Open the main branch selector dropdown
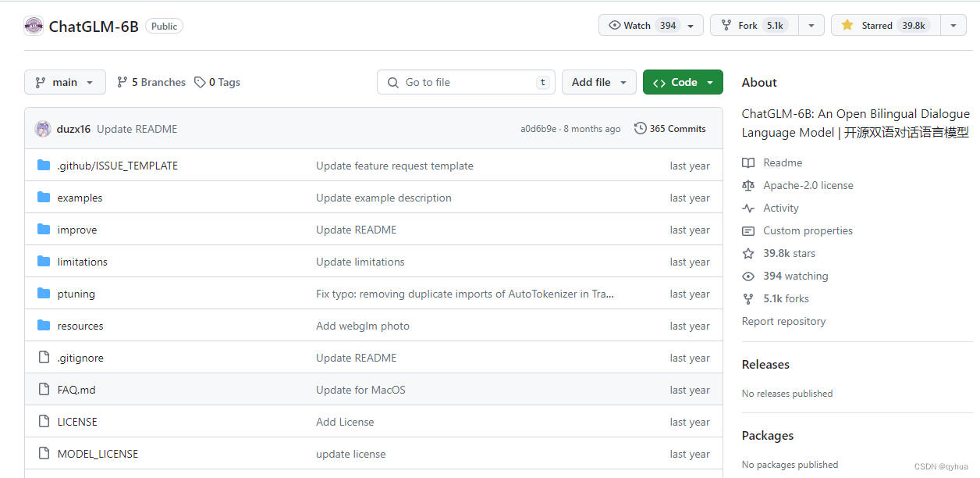Screen dimensions: 980x478 (x=65, y=82)
